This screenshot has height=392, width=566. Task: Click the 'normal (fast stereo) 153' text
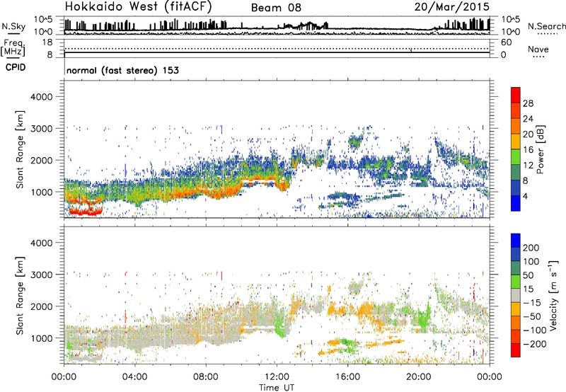[x=122, y=70]
